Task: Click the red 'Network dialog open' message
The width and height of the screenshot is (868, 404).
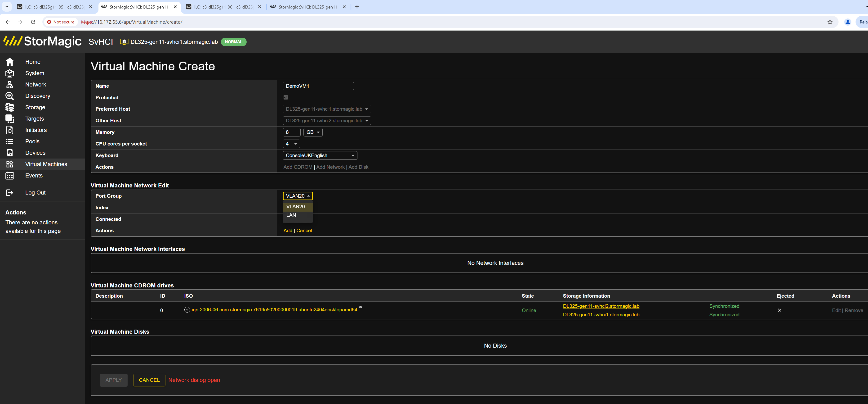Action: click(194, 380)
